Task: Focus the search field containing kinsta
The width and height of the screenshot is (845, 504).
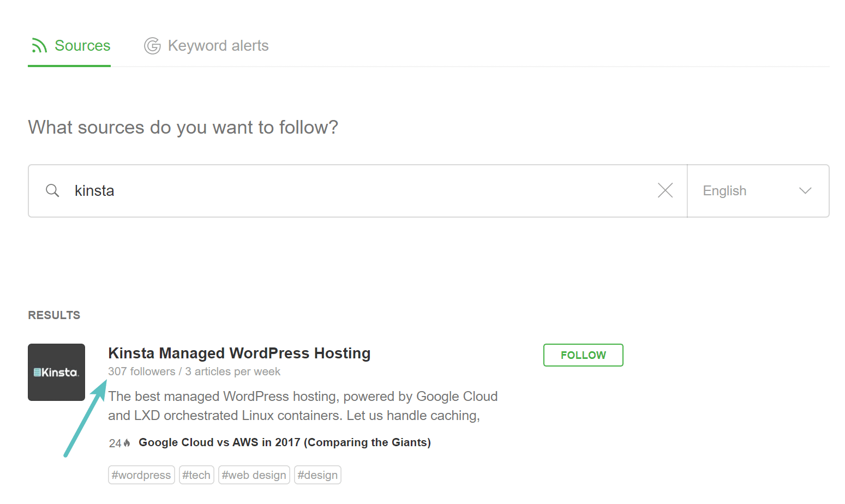Action: coord(358,191)
